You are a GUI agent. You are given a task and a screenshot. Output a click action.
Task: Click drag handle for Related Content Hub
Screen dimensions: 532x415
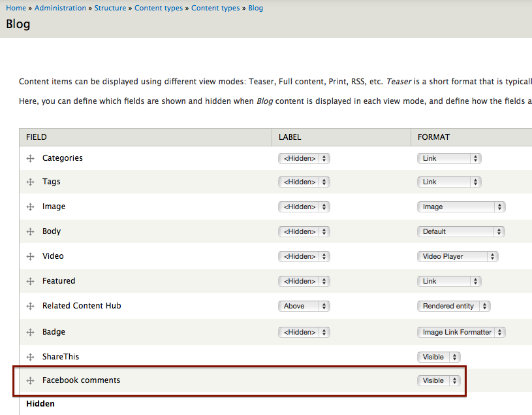(x=30, y=307)
